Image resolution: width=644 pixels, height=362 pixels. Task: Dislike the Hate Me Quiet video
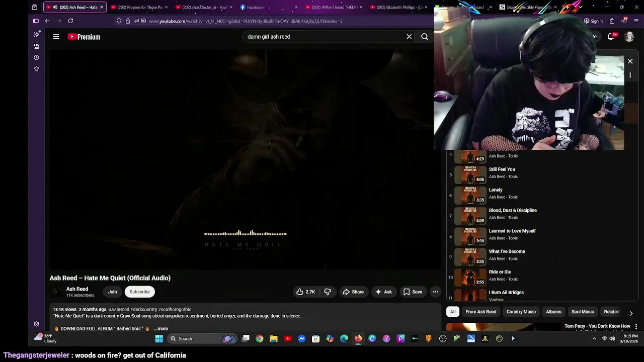coord(328,292)
